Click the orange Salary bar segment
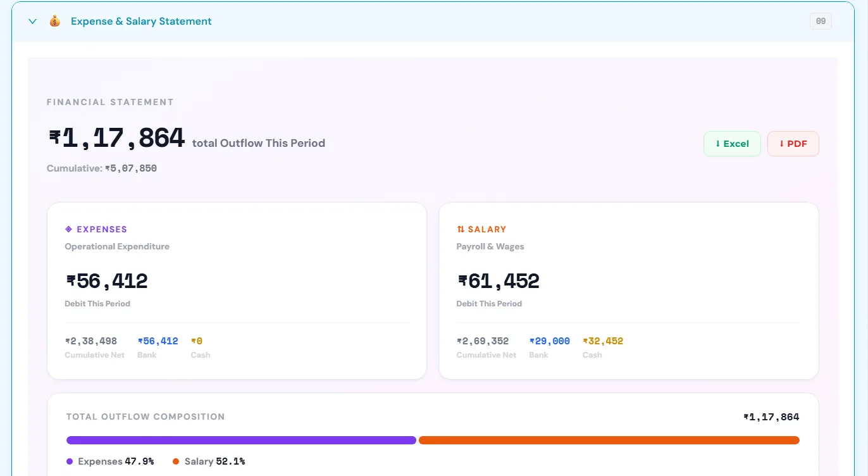This screenshot has width=868, height=476. coord(609,441)
